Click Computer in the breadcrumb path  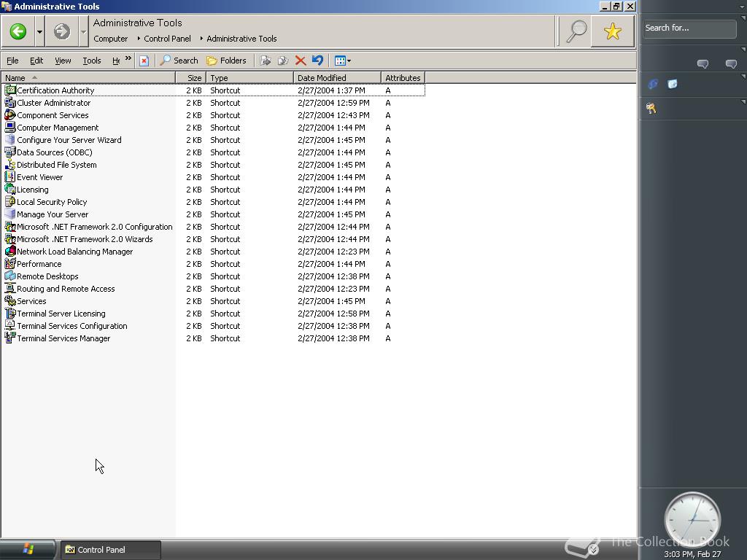pos(111,39)
